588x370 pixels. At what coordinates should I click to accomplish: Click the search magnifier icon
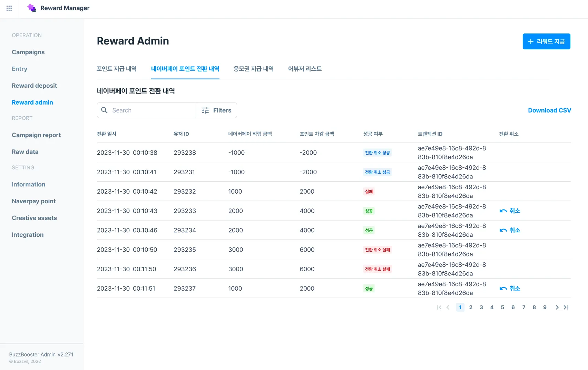tap(104, 110)
